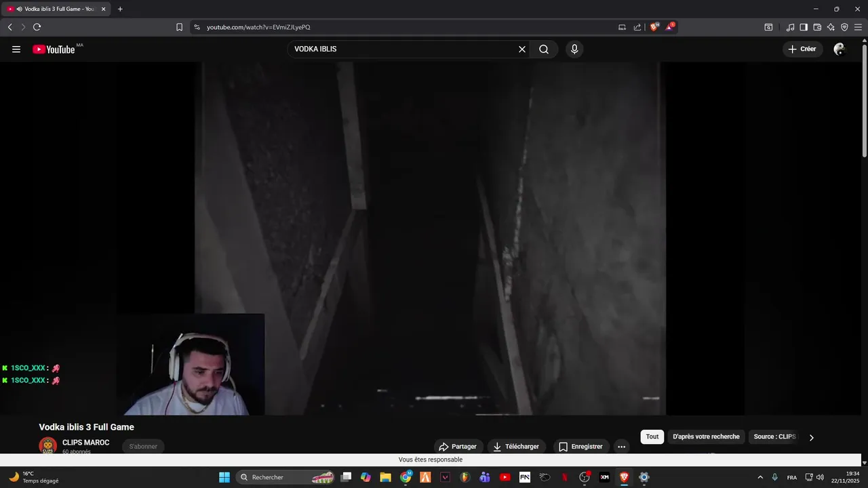The width and height of the screenshot is (868, 488).
Task: Open the CLIPS MAROC channel name link
Action: pyautogui.click(x=85, y=443)
